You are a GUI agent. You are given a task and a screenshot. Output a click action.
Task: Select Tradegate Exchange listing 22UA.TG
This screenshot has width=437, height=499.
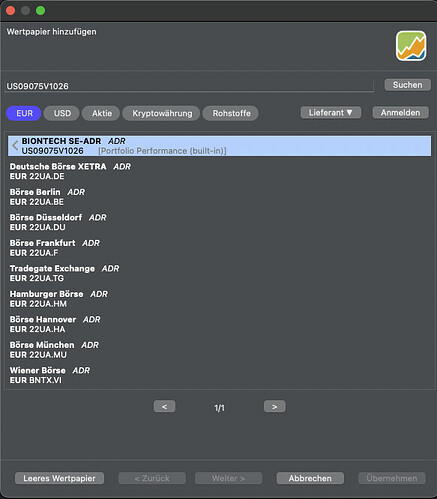(219, 273)
